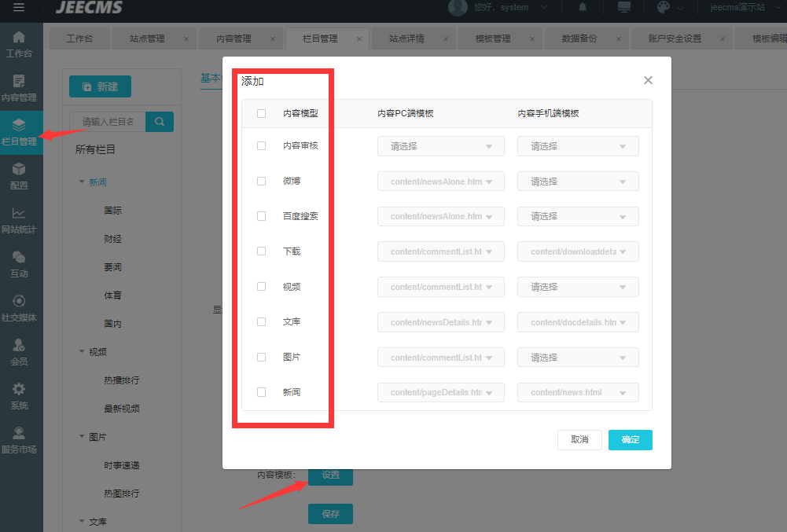
Task: Open 内容审核 mobile template dropdown
Action: tap(578, 146)
